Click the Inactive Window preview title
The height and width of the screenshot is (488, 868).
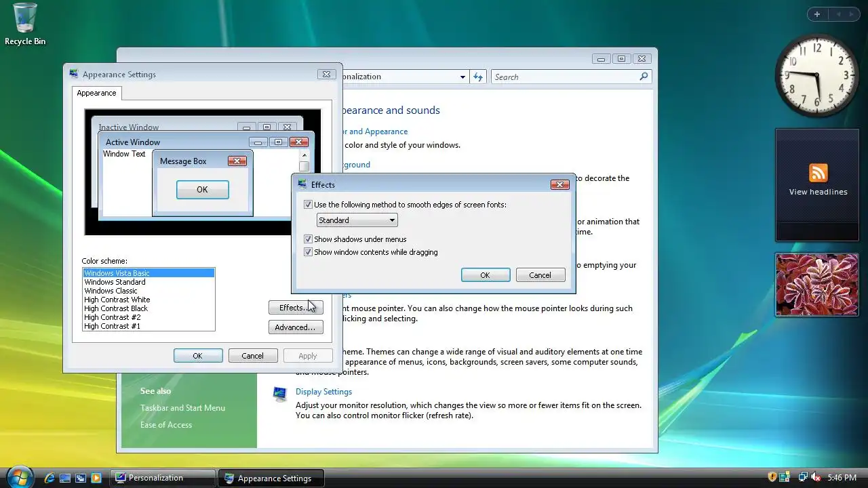point(129,127)
